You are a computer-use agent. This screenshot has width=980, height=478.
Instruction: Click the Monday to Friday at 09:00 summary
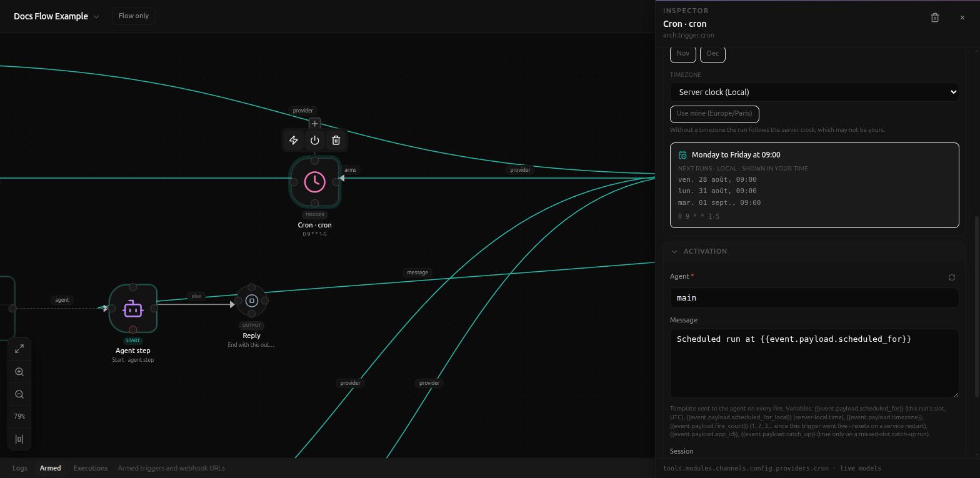736,155
